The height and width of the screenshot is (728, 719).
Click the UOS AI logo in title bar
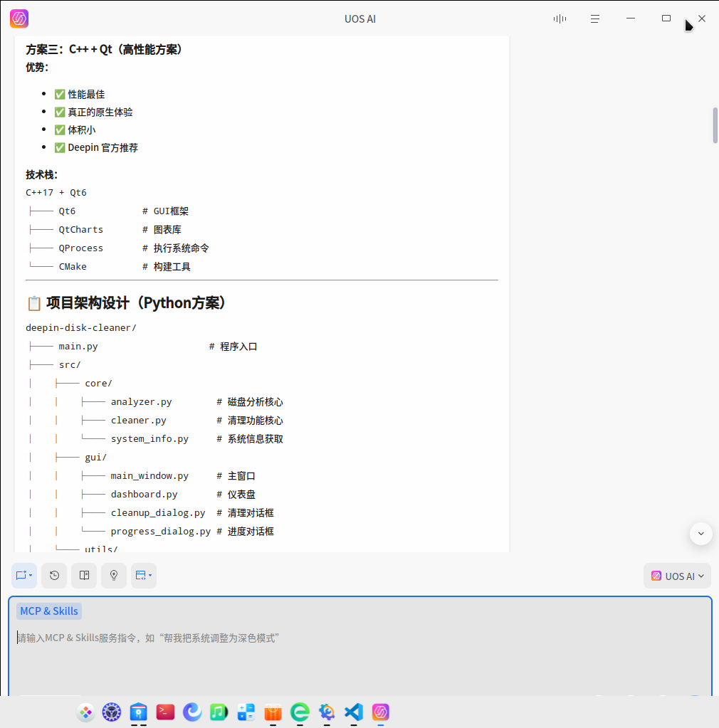[x=19, y=19]
